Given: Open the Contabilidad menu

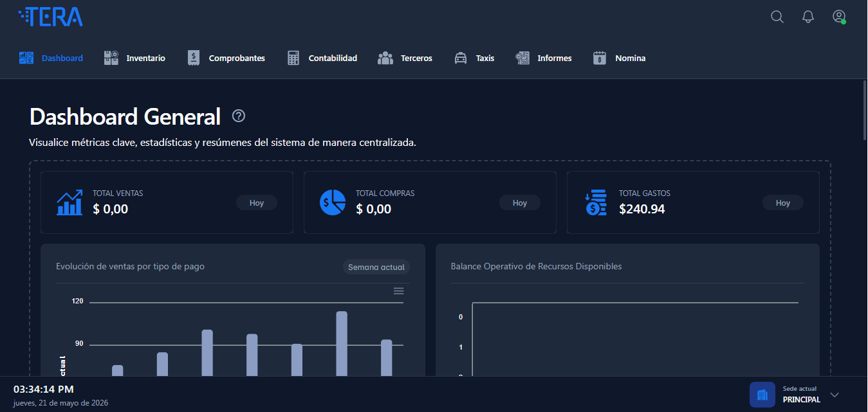Looking at the screenshot, I should 333,58.
